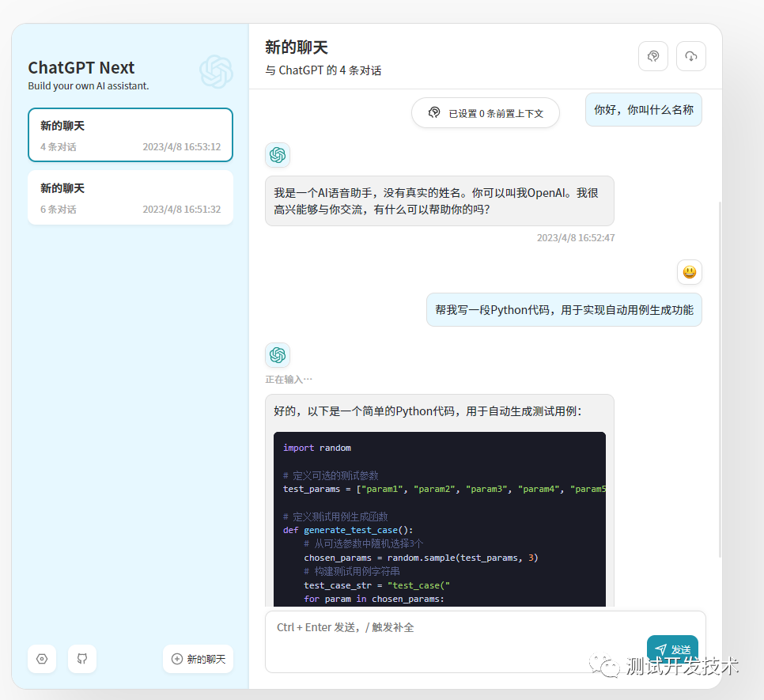Viewport: 764px width, 700px height.
Task: Click the plus icon in 新的聊天 button
Action: coord(176,659)
